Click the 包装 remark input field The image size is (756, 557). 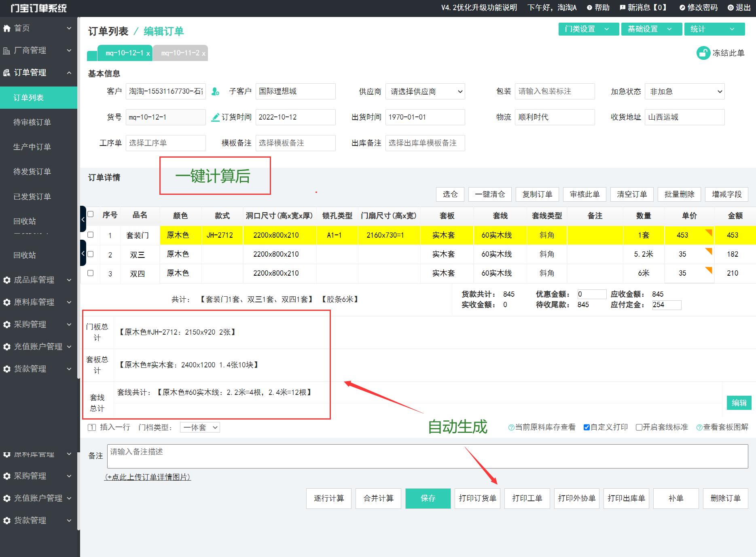555,91
